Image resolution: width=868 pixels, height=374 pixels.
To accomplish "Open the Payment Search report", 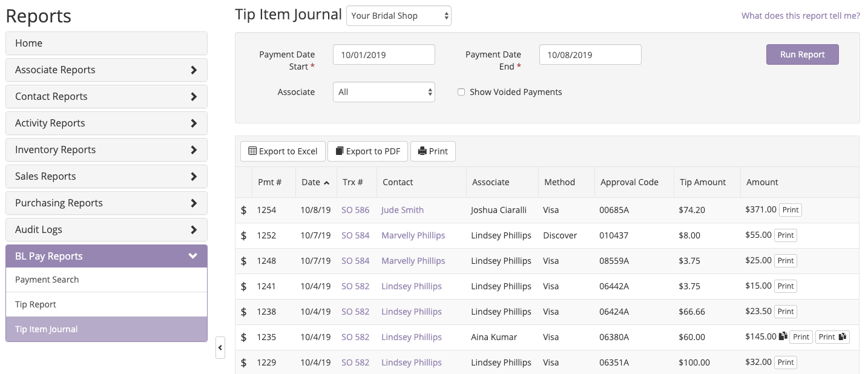I will pos(107,280).
